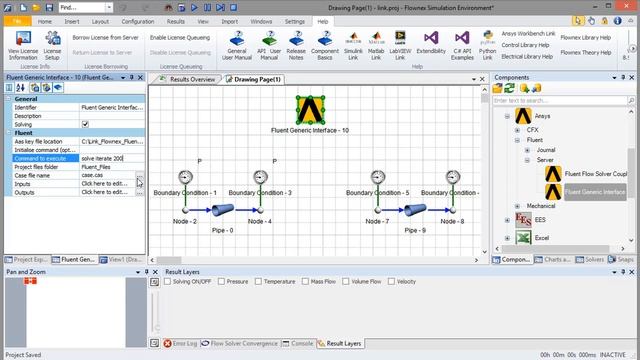Collapse the Ansys tree node

click(x=507, y=116)
